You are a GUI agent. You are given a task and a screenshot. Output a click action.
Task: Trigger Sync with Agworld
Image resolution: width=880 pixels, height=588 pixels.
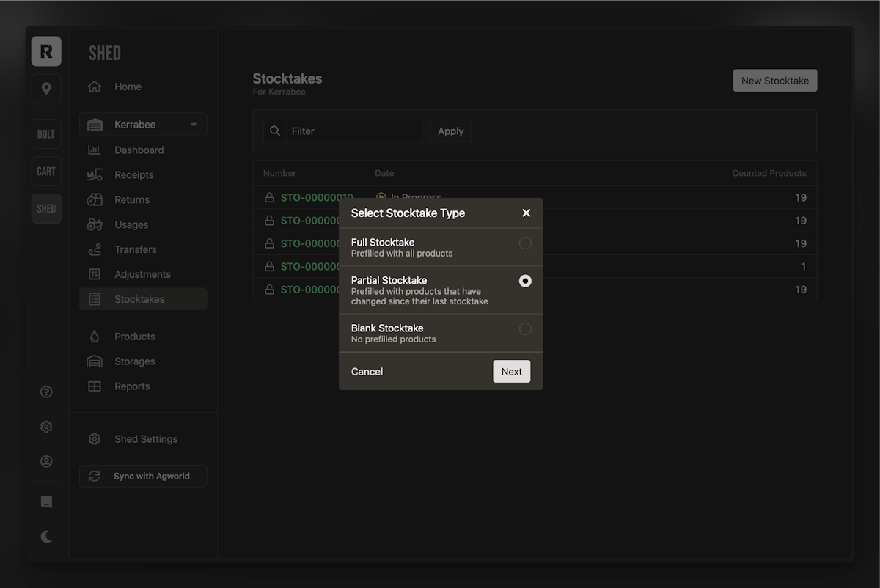142,475
